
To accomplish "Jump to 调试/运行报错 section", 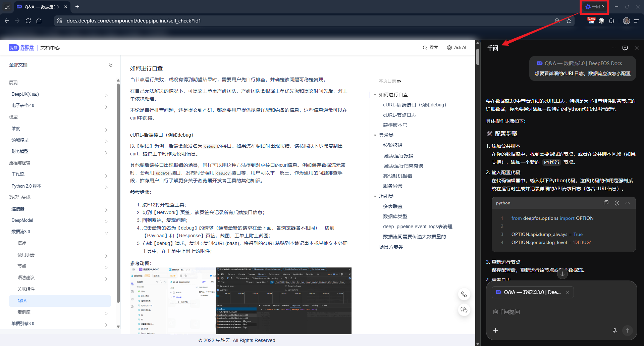I will point(398,156).
